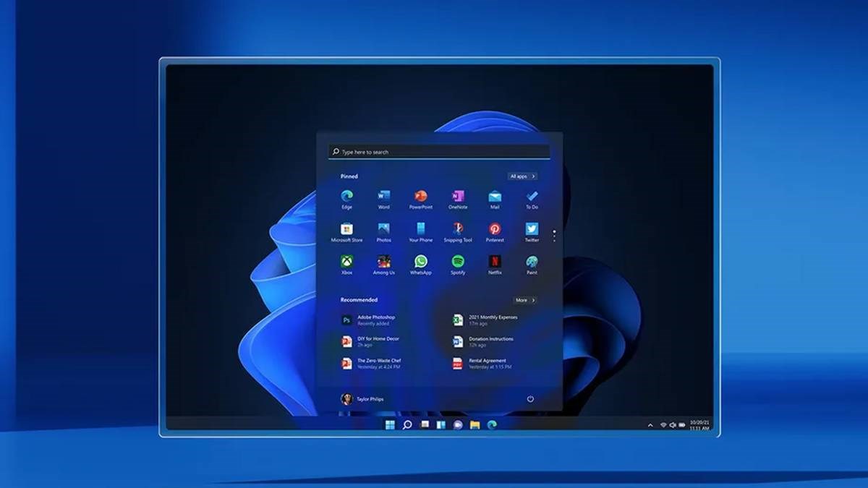Click the power button in Start menu

point(530,399)
